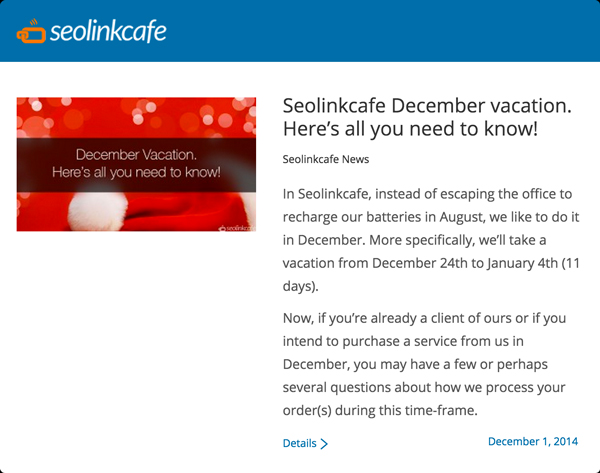
Task: Click the red bokeh lights atop the thumbnail
Action: point(136,117)
